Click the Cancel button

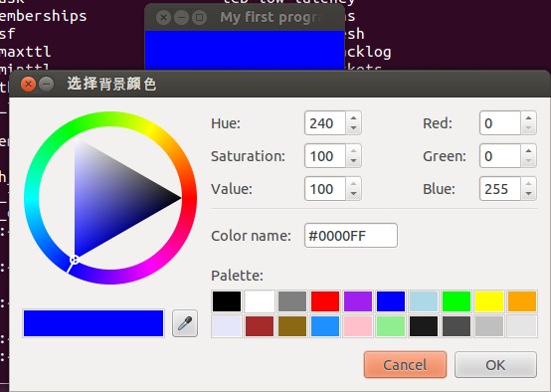pos(405,365)
